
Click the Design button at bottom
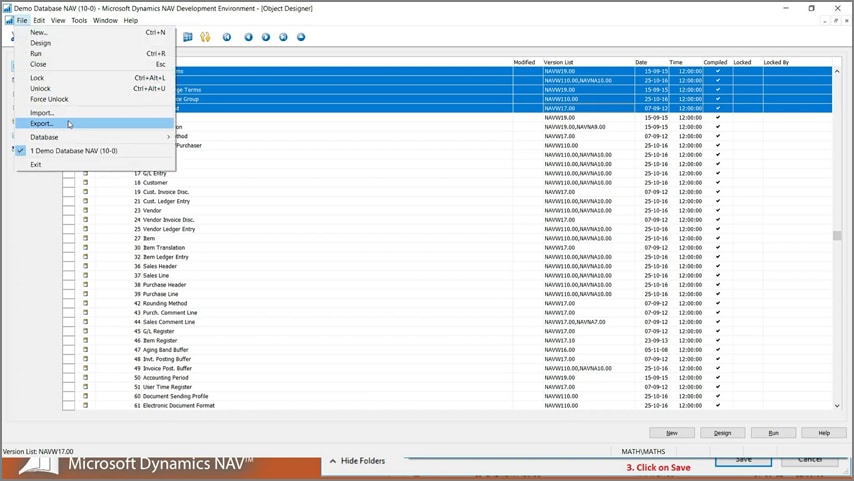click(x=723, y=433)
